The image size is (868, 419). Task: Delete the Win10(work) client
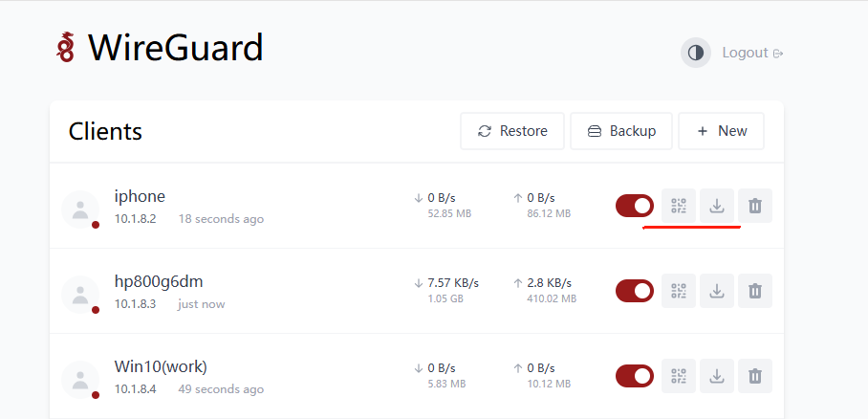pyautogui.click(x=755, y=376)
